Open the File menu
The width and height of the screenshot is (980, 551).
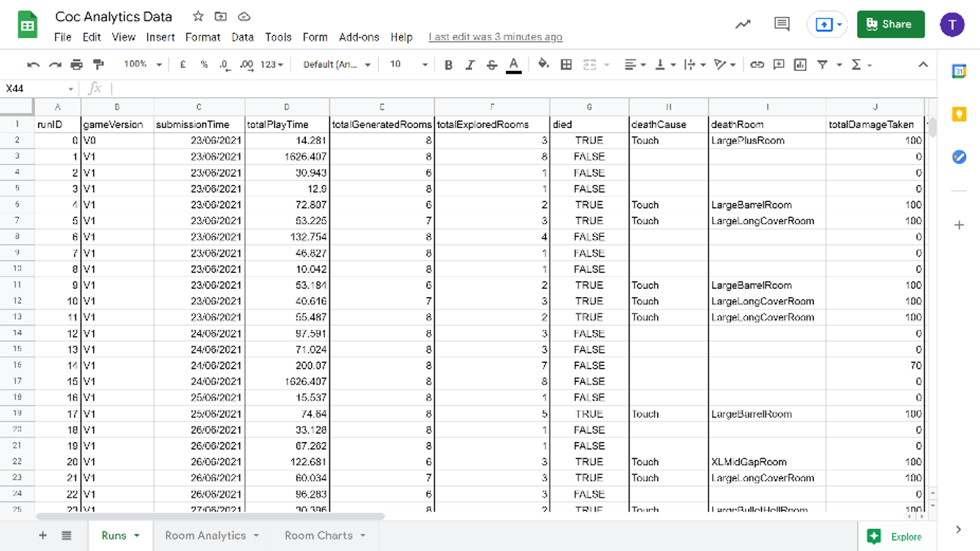click(x=62, y=37)
